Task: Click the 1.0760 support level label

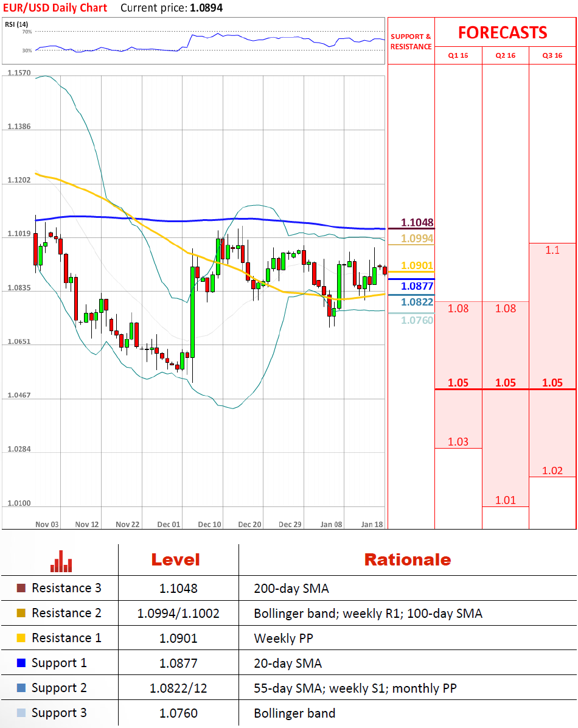Action: [417, 320]
